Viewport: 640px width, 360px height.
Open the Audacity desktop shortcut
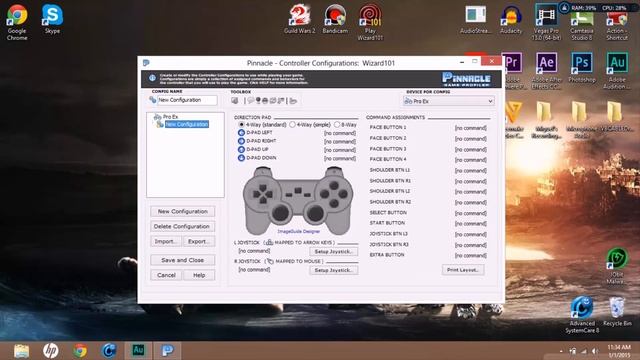point(511,19)
